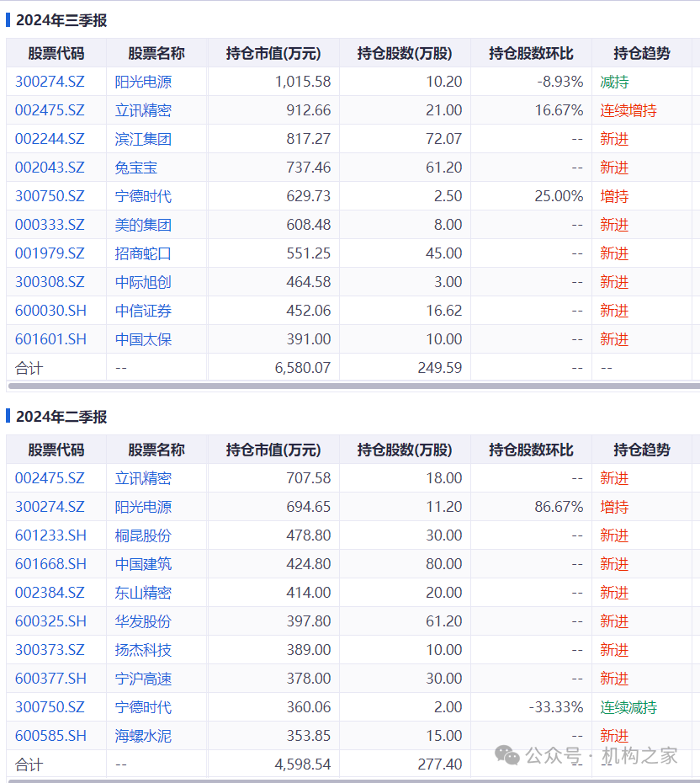Open 宁沪高速 stock name link
This screenshot has height=783, width=700.
pyautogui.click(x=143, y=679)
